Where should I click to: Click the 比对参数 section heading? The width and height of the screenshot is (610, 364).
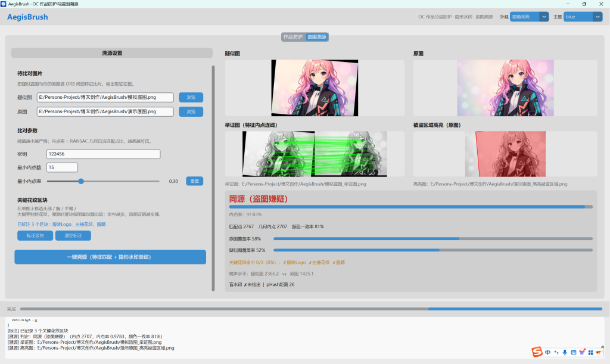point(27,130)
